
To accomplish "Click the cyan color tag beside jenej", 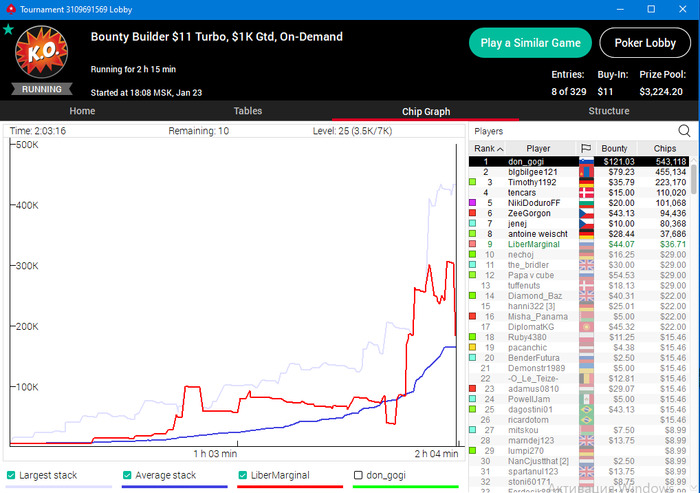I will (472, 223).
